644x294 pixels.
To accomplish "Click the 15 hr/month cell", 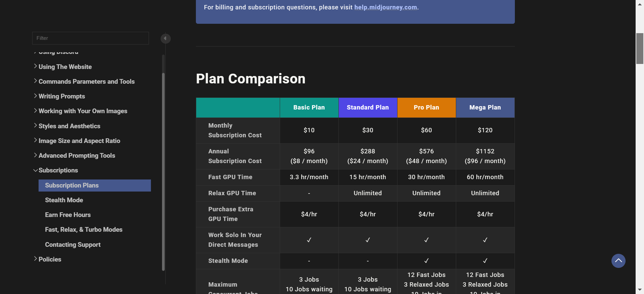I will pyautogui.click(x=368, y=177).
